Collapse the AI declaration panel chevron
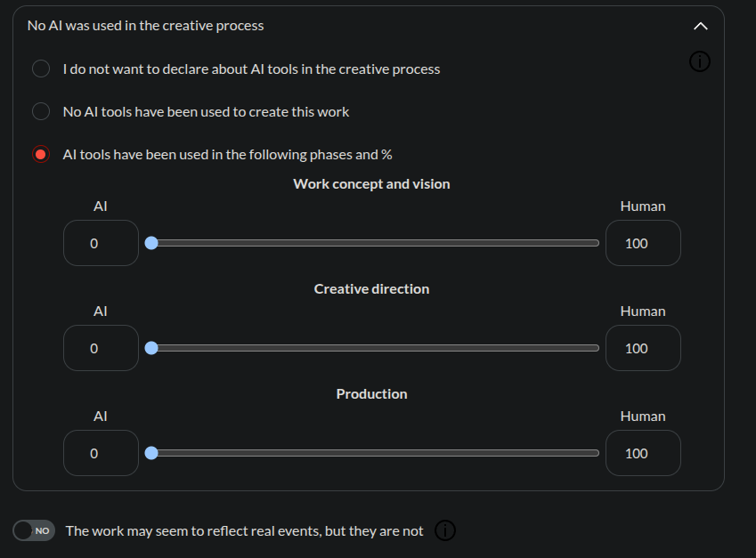This screenshot has width=756, height=558. click(701, 26)
